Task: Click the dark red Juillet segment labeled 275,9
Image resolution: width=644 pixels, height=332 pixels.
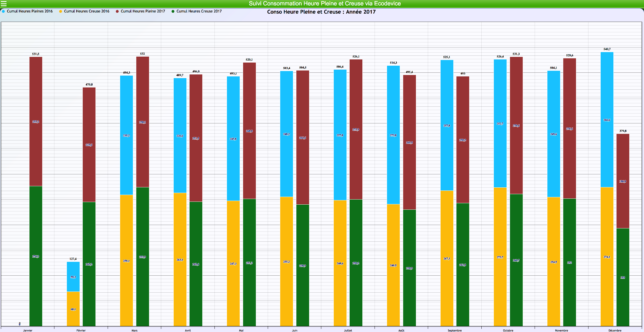Action: pyautogui.click(x=356, y=129)
